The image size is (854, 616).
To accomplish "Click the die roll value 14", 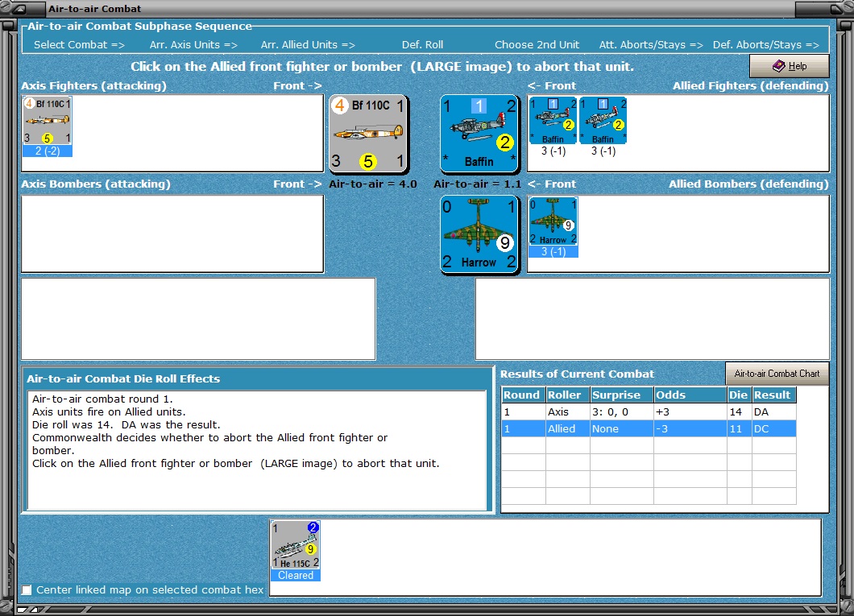I will pyautogui.click(x=739, y=412).
